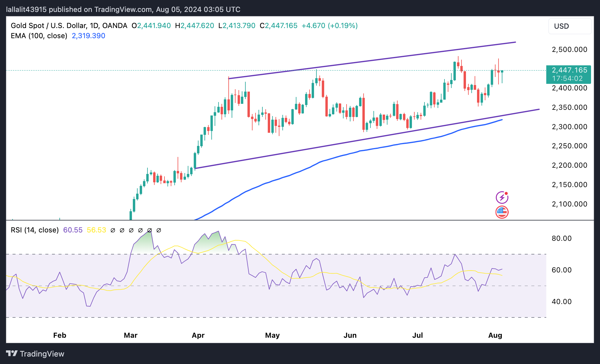This screenshot has width=600, height=364.
Task: Click the EMA value 2,319.390
Action: (88, 36)
